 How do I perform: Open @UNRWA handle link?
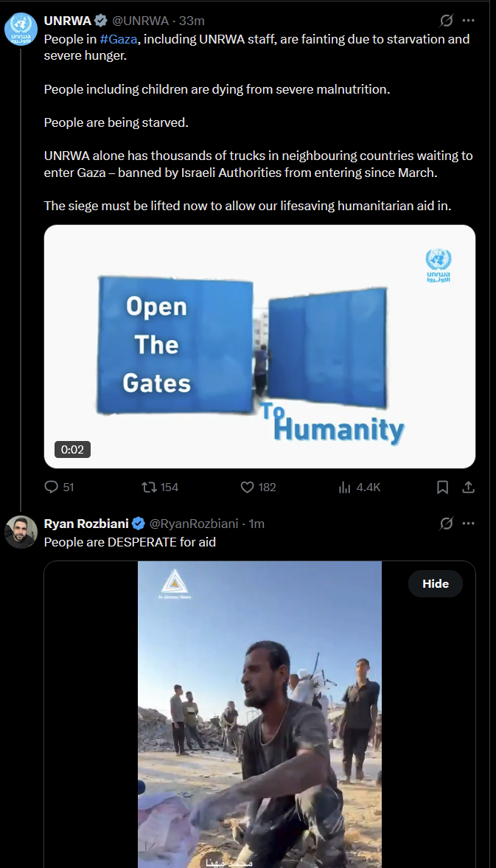(x=141, y=21)
